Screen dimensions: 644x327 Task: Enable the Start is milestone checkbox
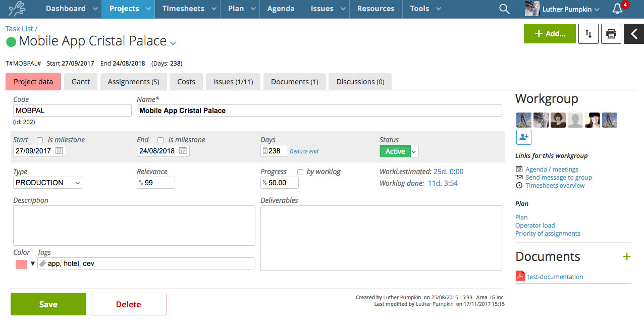pos(40,140)
